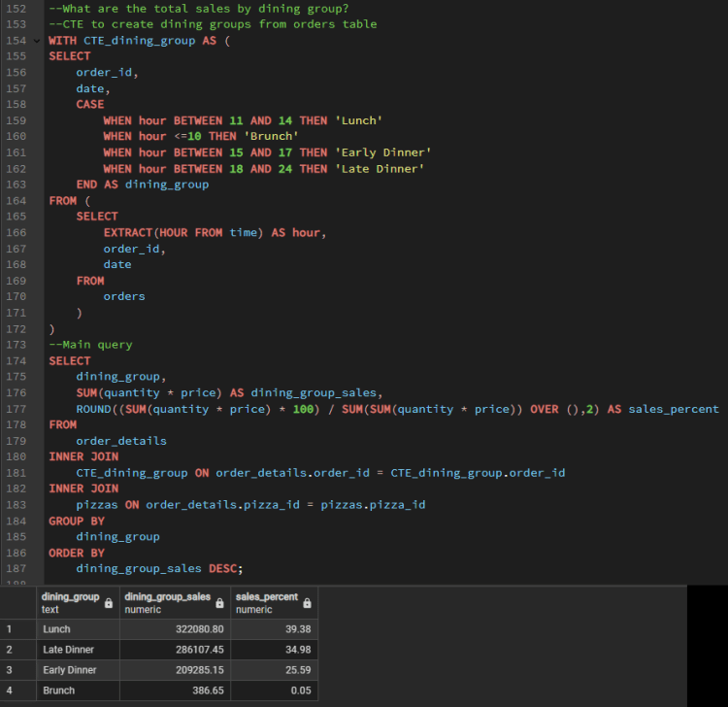Click the lock icon on dining_group column
The image size is (728, 707).
109,603
